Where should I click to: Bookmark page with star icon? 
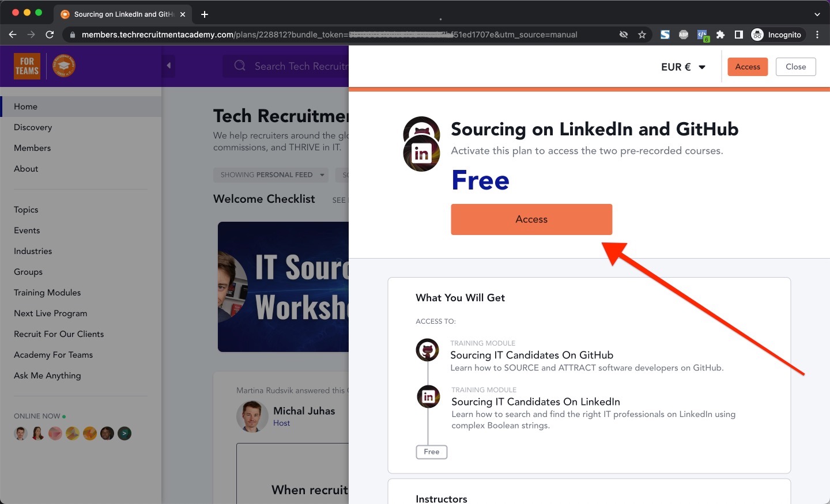coord(642,35)
